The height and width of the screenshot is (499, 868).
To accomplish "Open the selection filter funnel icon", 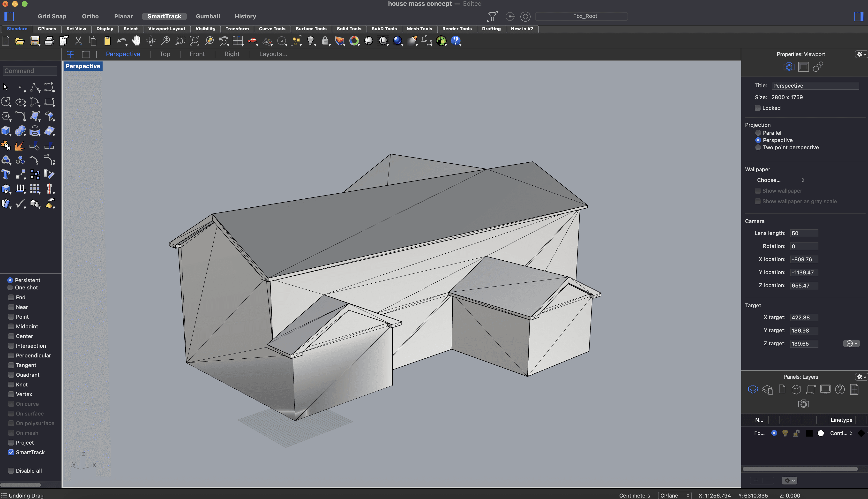I will pyautogui.click(x=492, y=16).
